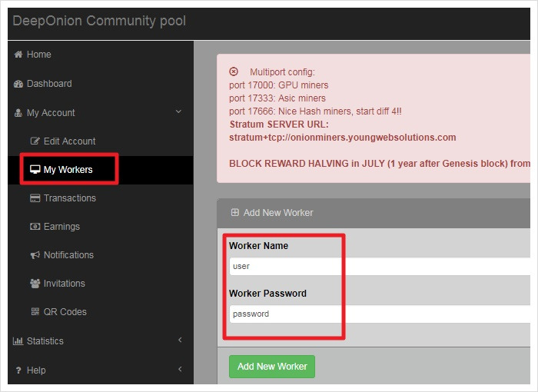Screen dimensions: 538x392
Task: Click the green Add New Worker button
Action: (x=272, y=367)
